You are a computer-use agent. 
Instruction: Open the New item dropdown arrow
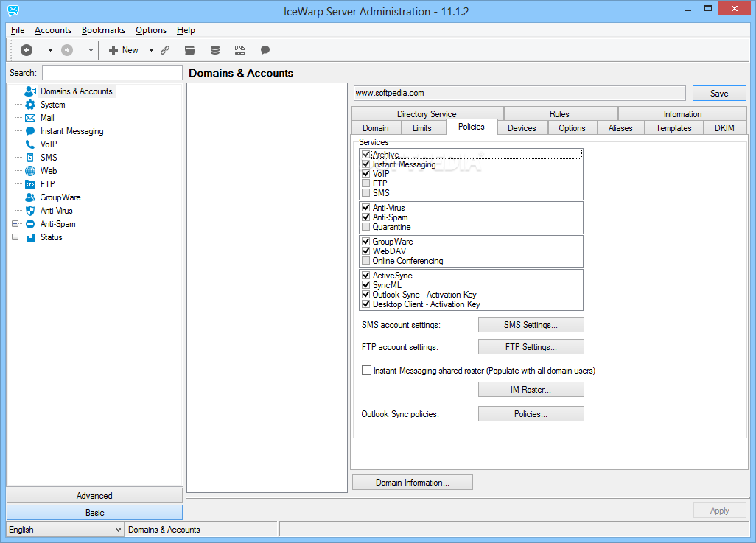tap(151, 49)
